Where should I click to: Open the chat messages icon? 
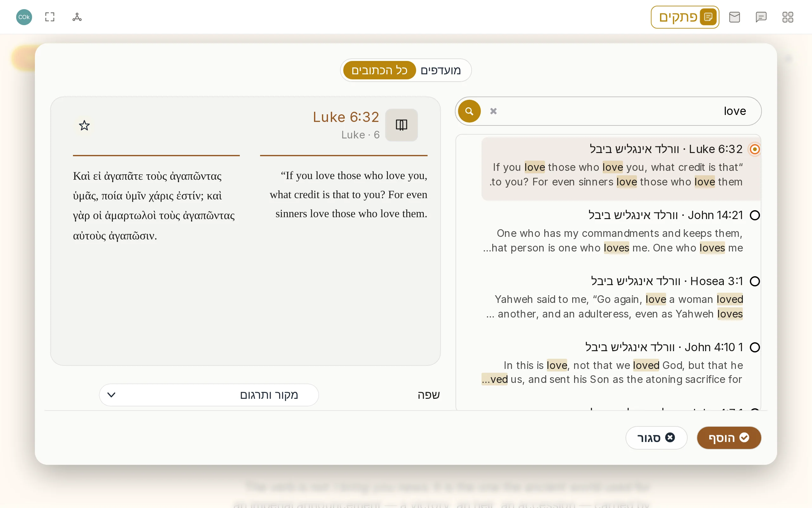click(761, 17)
